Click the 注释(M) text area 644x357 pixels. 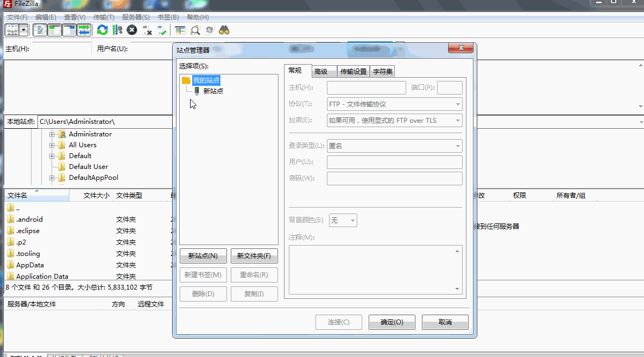375,270
